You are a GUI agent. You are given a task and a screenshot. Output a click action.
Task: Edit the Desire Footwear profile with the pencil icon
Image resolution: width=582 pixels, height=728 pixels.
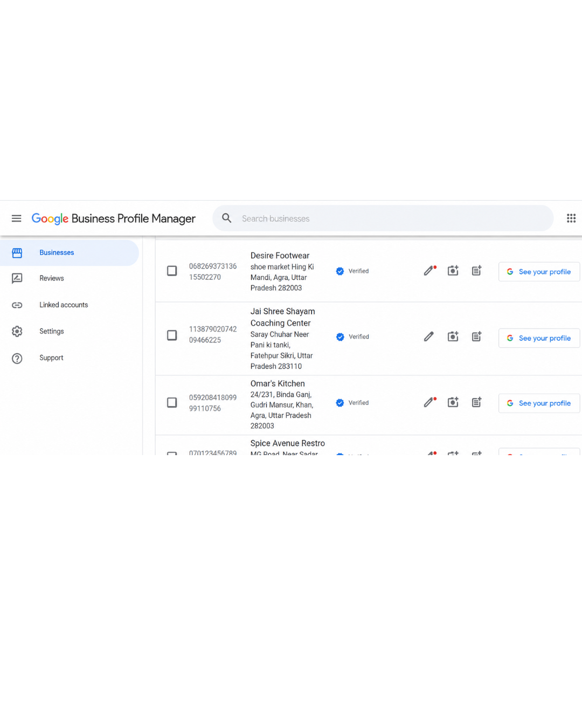click(x=429, y=271)
